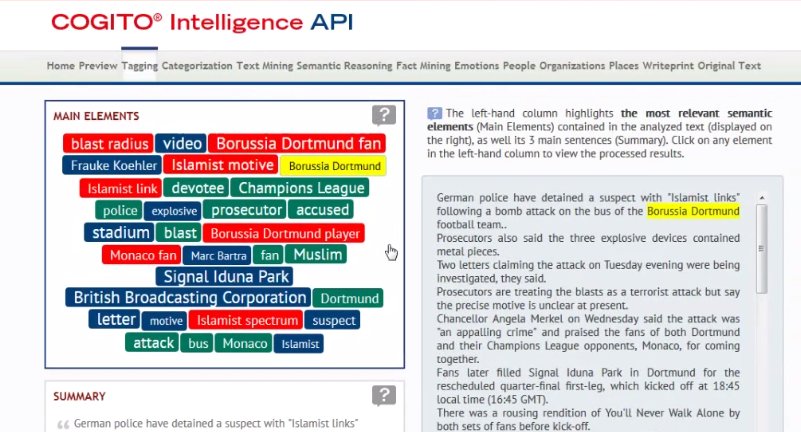Click the green 'fan' tag
This screenshot has height=432, width=801.
point(269,255)
